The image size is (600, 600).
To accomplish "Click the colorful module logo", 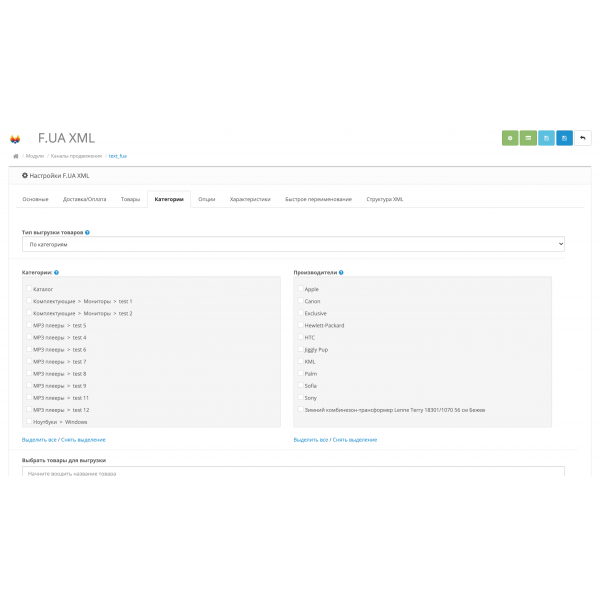I will coord(15,139).
